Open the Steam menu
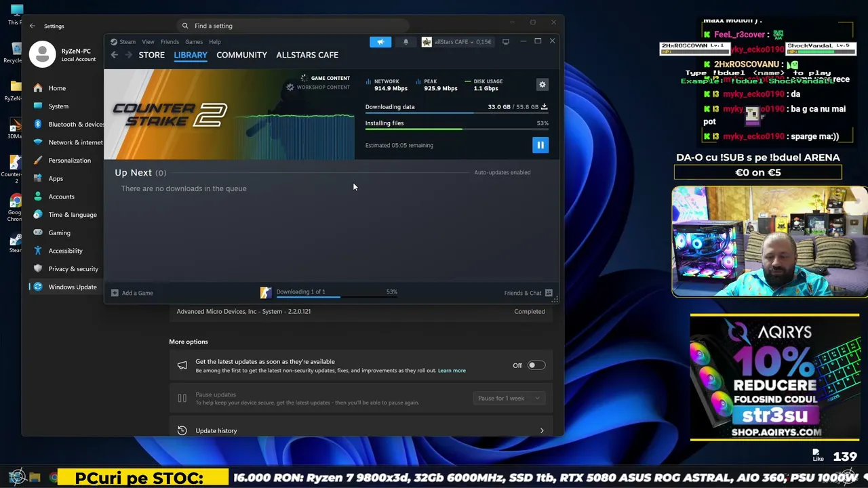The image size is (868, 488). point(127,42)
